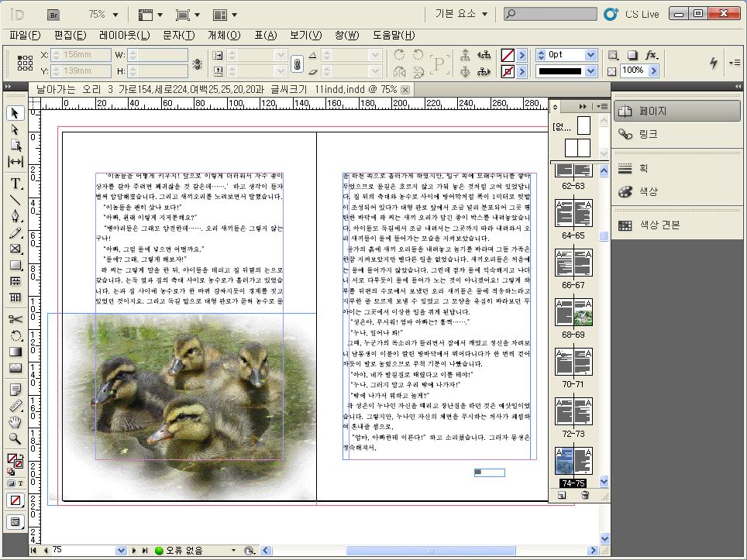
Task: Toggle the reference point locator grid
Action: pyautogui.click(x=25, y=63)
